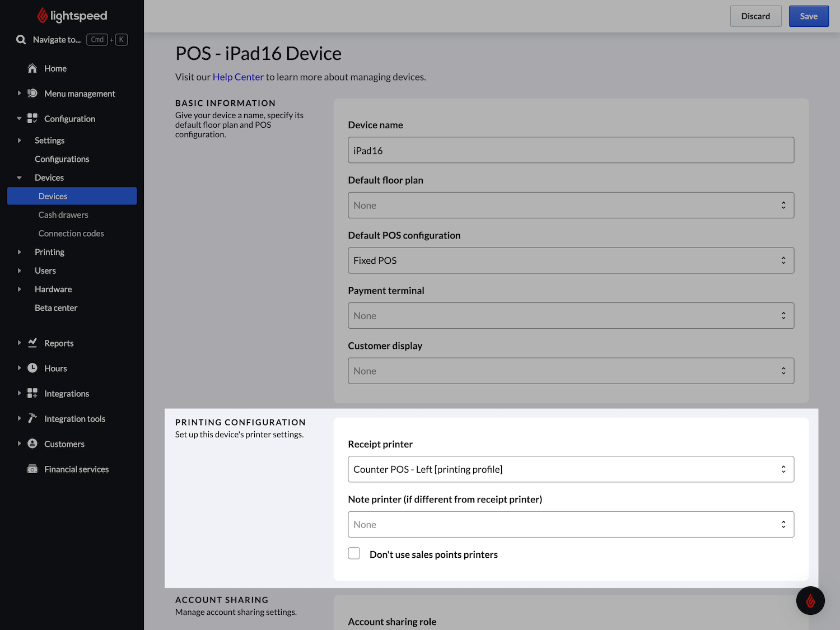Open the Payment terminal dropdown
The height and width of the screenshot is (630, 840).
tap(570, 316)
